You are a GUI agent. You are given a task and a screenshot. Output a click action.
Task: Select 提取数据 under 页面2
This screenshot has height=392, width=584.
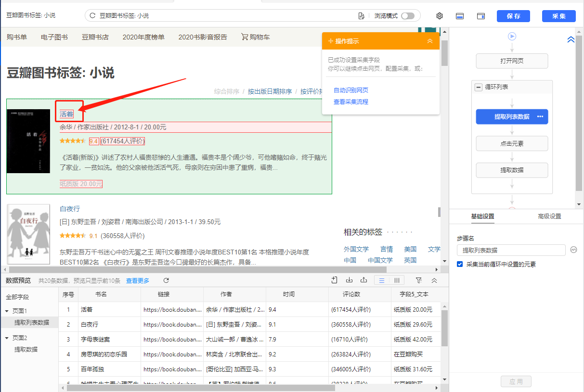pos(26,349)
